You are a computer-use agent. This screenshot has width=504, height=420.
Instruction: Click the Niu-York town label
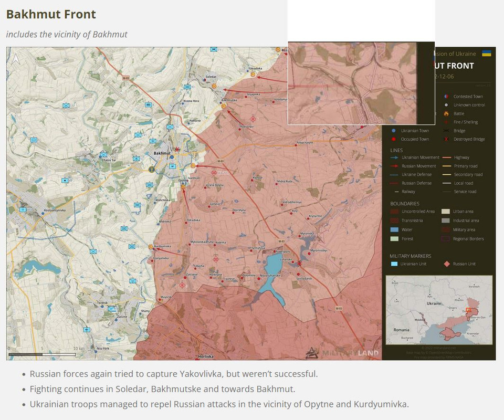point(103,349)
